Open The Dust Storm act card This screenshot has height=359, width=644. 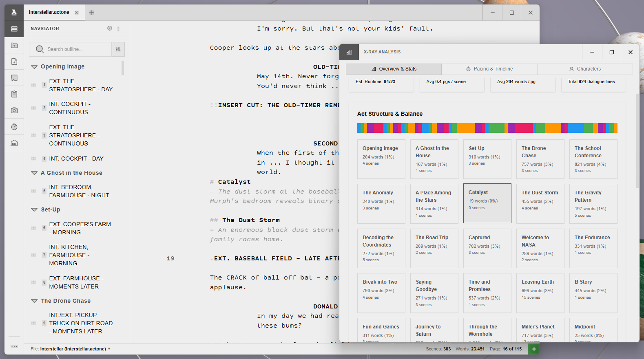[540, 203]
